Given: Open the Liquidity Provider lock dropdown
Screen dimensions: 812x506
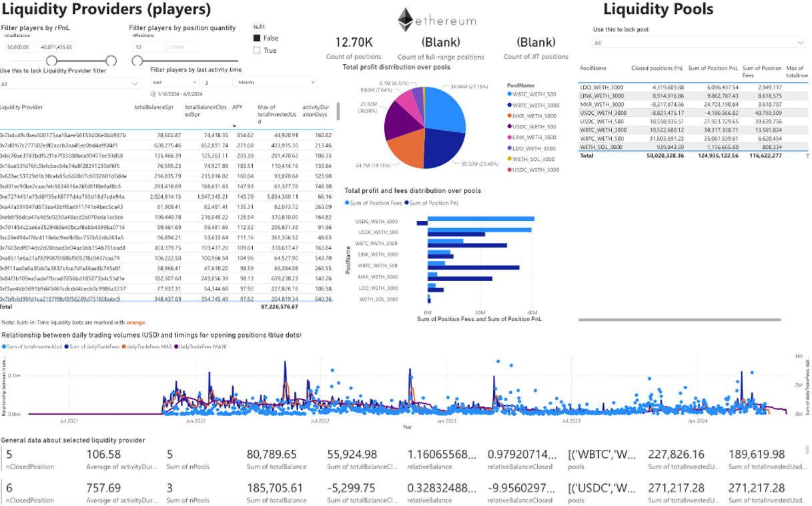Looking at the screenshot, I should pos(70,84).
